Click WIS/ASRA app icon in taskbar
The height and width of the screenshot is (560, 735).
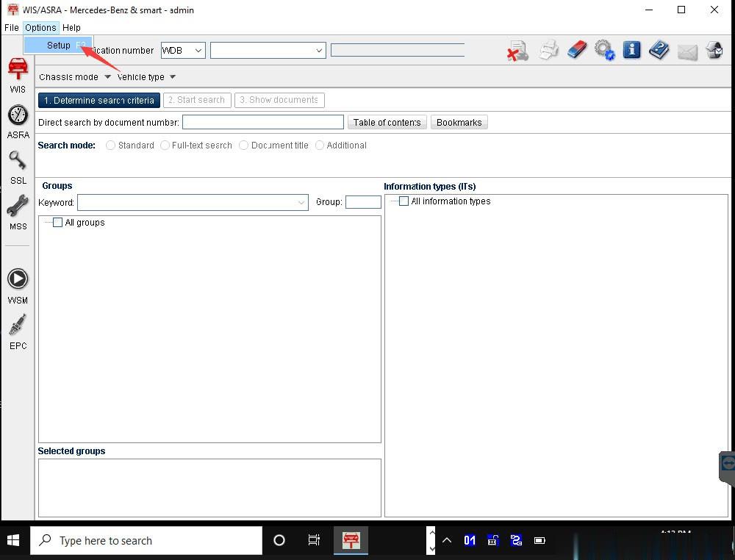[x=351, y=540]
